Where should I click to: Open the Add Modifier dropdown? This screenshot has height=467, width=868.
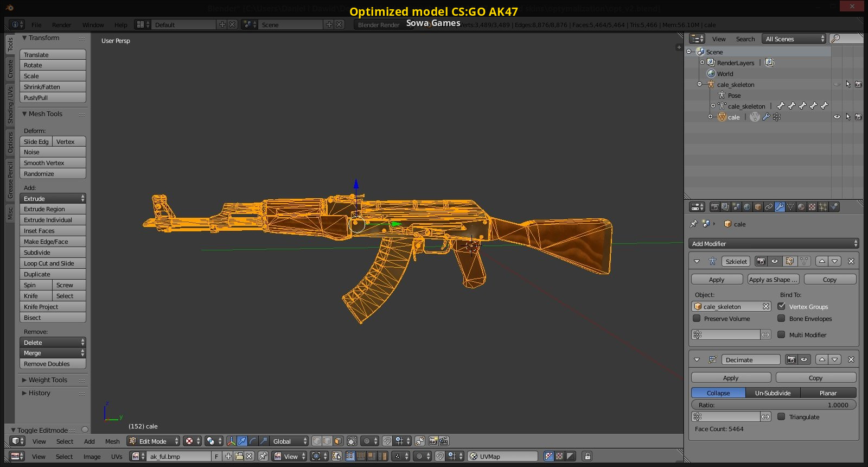(x=774, y=244)
